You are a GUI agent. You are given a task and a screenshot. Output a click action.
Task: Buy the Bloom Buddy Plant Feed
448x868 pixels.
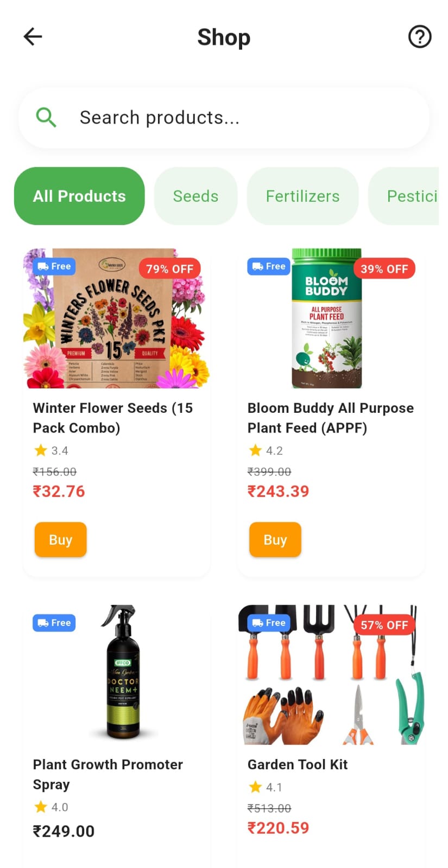(x=275, y=540)
